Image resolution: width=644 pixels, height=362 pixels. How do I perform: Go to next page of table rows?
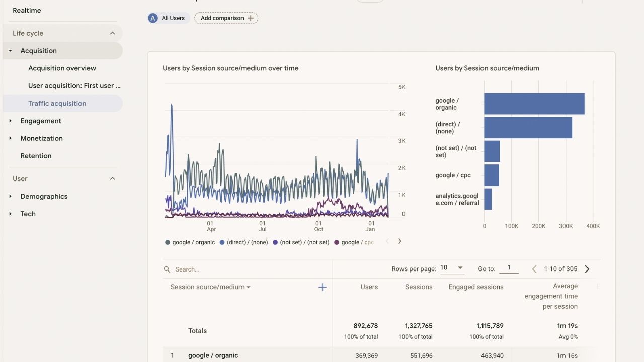(587, 269)
